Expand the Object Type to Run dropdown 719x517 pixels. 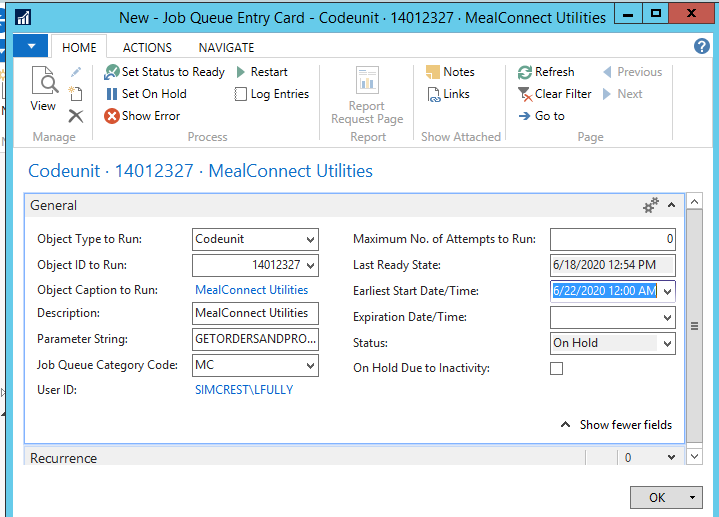[x=310, y=240]
